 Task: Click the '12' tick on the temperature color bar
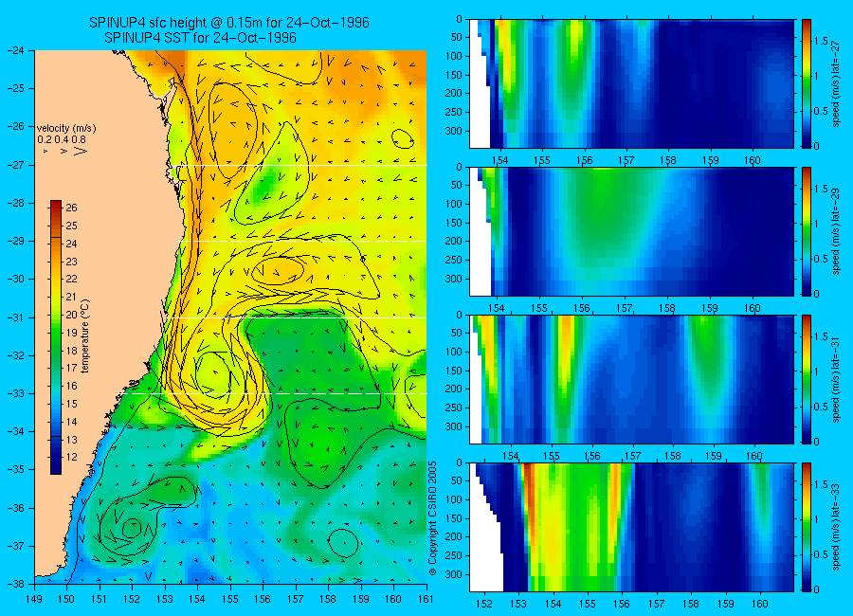[x=72, y=457]
